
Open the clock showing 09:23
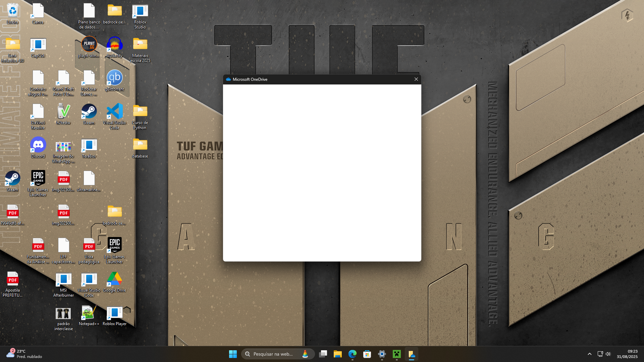coord(627,354)
